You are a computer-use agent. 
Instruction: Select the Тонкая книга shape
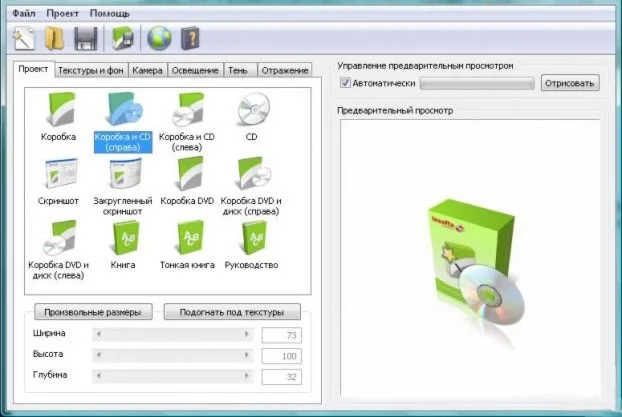tap(187, 245)
